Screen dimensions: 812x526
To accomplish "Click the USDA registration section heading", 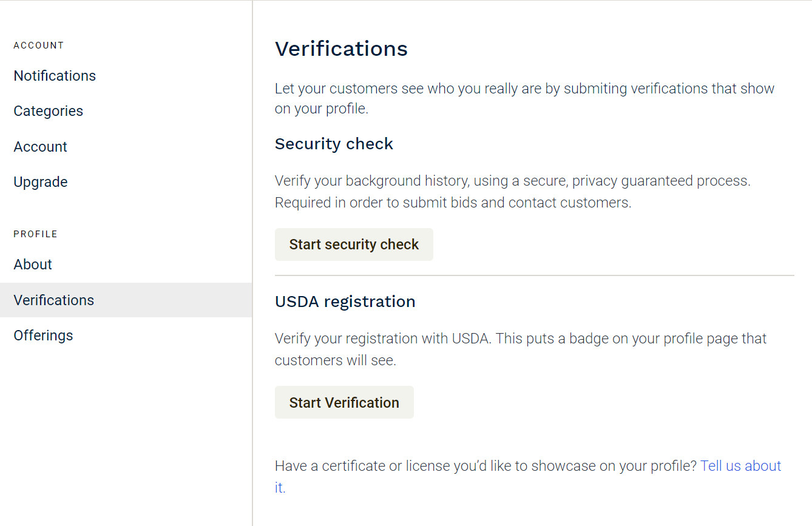I will [345, 302].
